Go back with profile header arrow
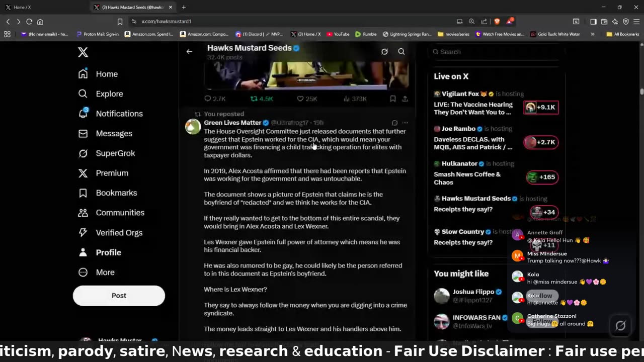The width and height of the screenshot is (644, 362). point(189,51)
